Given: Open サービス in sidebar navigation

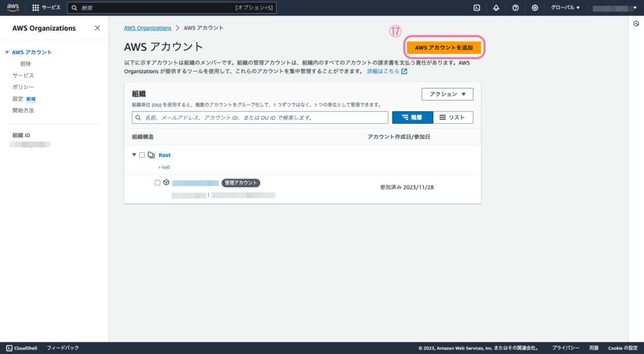Looking at the screenshot, I should [x=23, y=75].
